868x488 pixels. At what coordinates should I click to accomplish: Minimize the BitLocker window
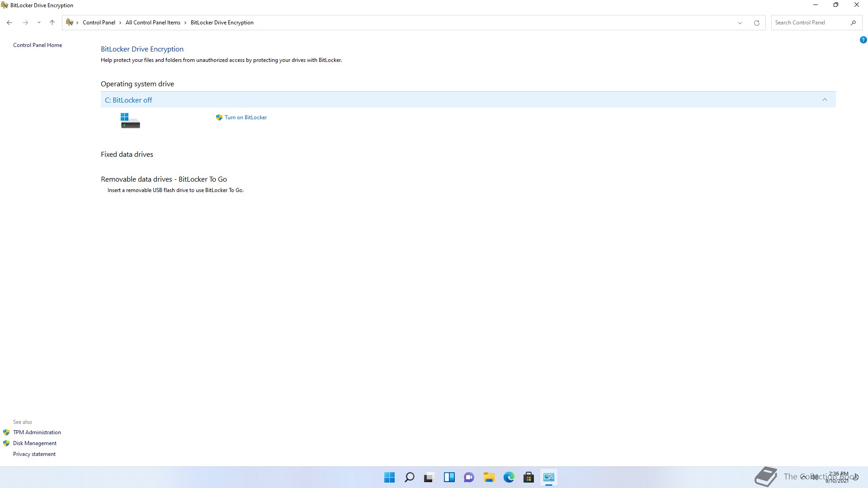(816, 5)
